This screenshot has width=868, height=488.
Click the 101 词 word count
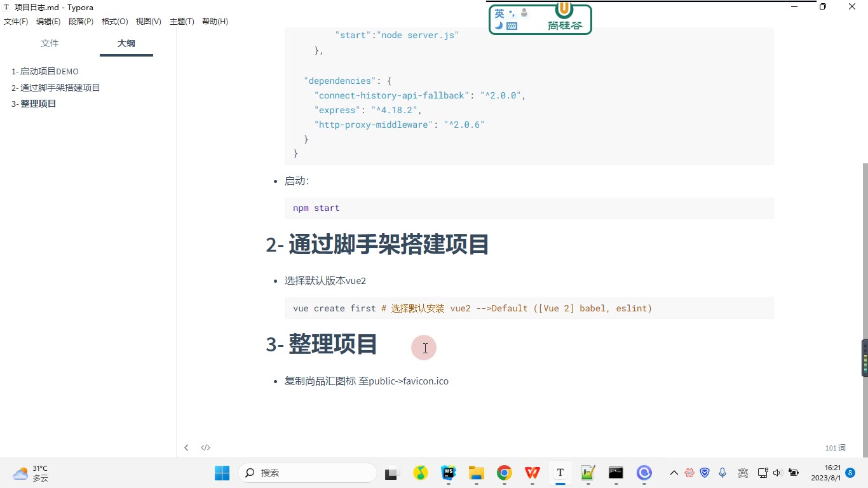835,448
